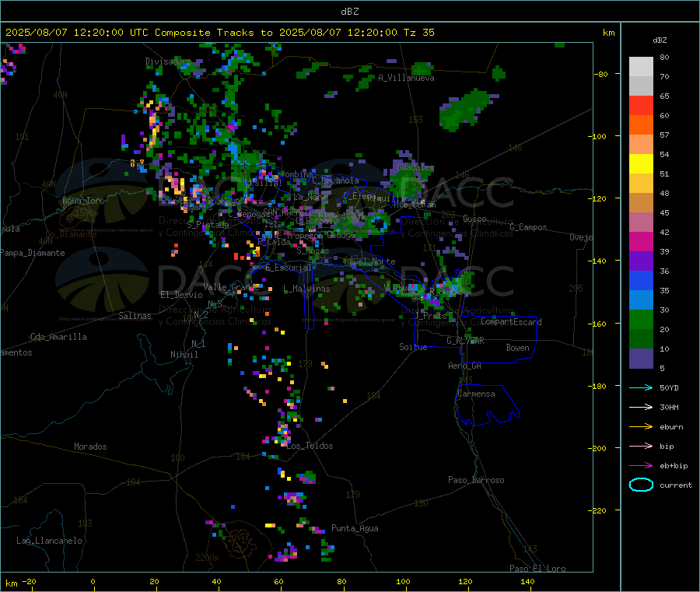Click the '-80' tick on vertical axis
Viewport: 700px width, 592px height.
point(600,74)
